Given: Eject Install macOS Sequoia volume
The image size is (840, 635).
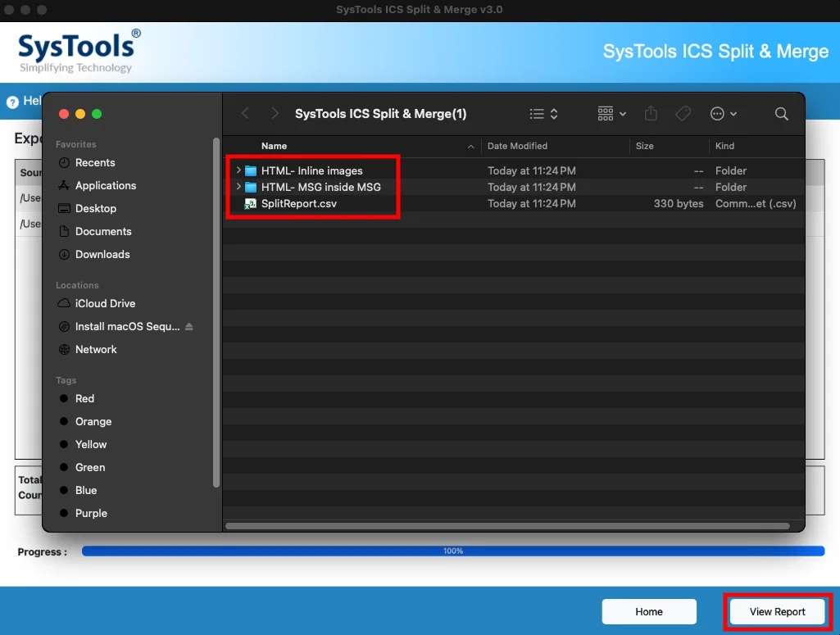Looking at the screenshot, I should click(x=189, y=327).
